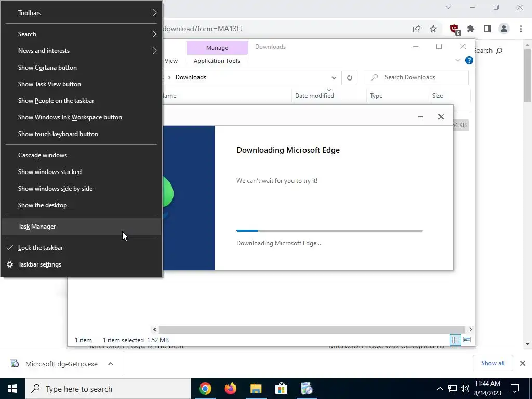532x399 pixels.
Task: Toggle Show Windows Ink Workspace button
Action: click(81, 117)
